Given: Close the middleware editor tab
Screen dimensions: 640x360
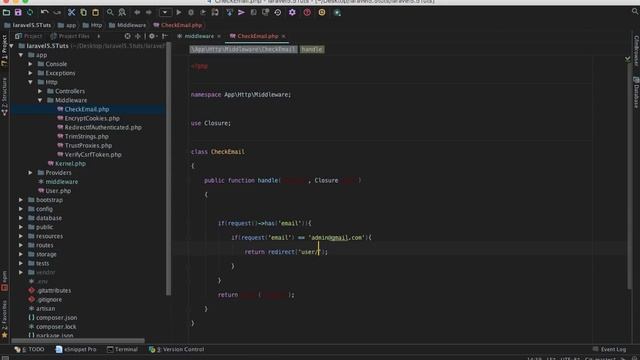Looking at the screenshot, I should (x=219, y=36).
